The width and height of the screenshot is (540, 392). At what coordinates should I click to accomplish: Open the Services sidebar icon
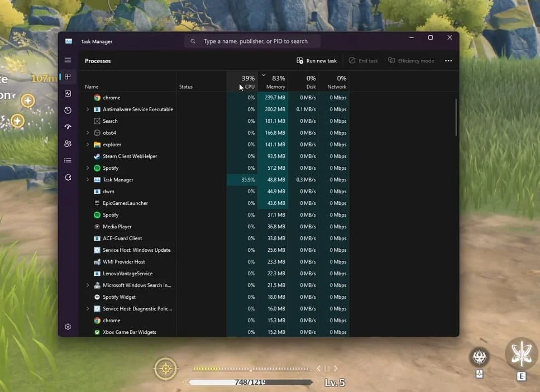pos(68,178)
